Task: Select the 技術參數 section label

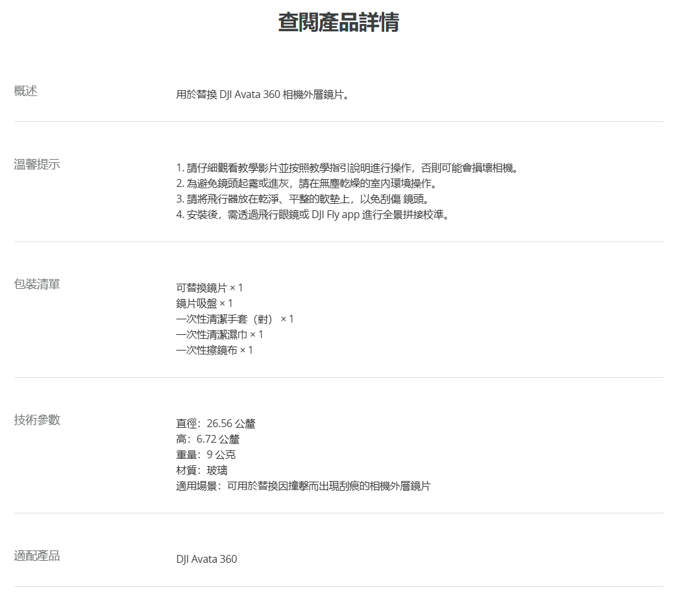Action: [37, 420]
